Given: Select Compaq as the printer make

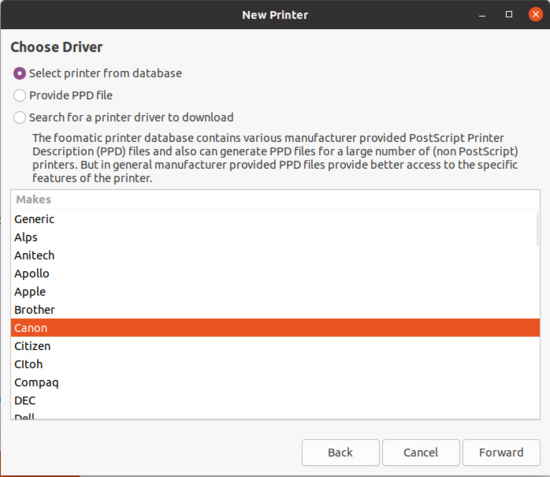Looking at the screenshot, I should pos(274,383).
